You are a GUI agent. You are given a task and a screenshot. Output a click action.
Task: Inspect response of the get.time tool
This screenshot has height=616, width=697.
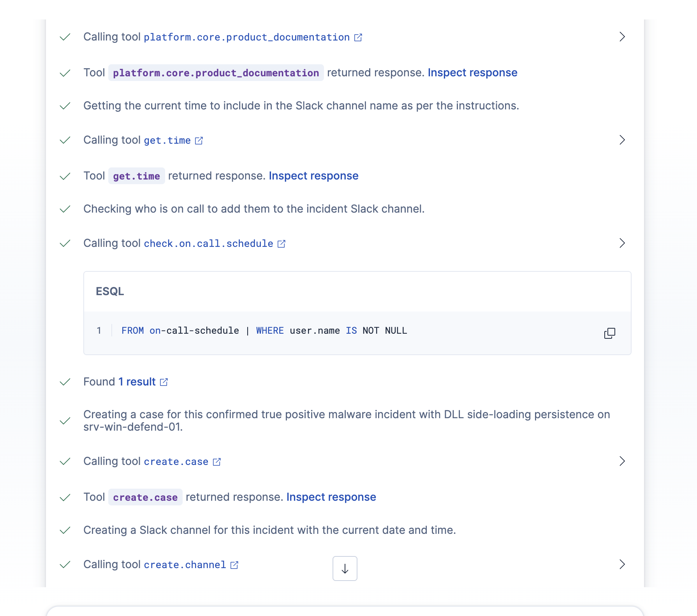click(x=313, y=176)
